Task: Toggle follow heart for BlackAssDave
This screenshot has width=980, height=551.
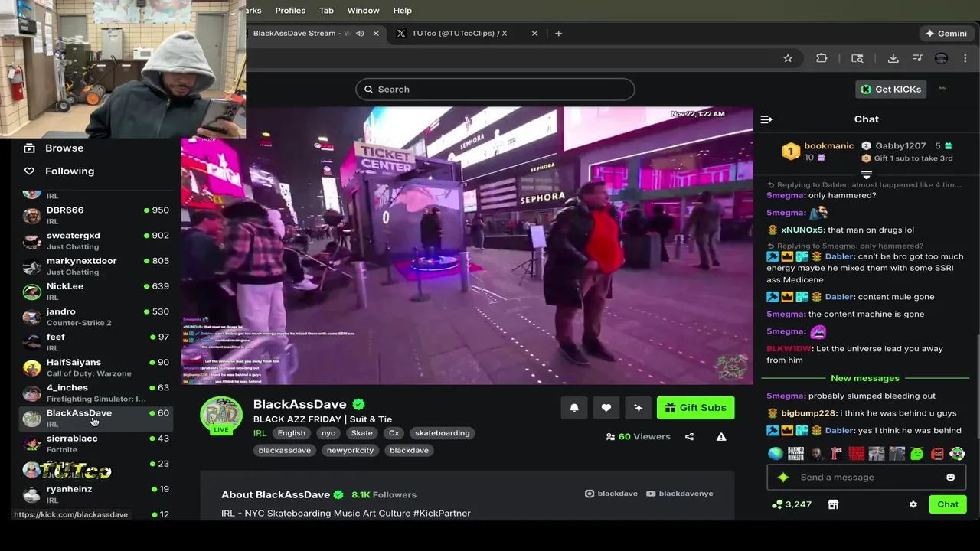Action: [606, 408]
